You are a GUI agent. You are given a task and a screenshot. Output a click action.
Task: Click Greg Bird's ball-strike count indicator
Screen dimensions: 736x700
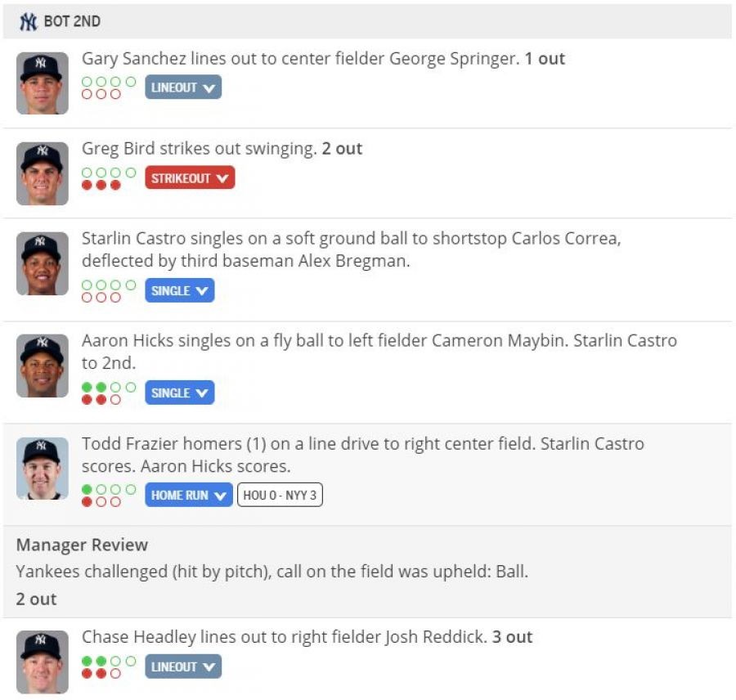click(107, 178)
